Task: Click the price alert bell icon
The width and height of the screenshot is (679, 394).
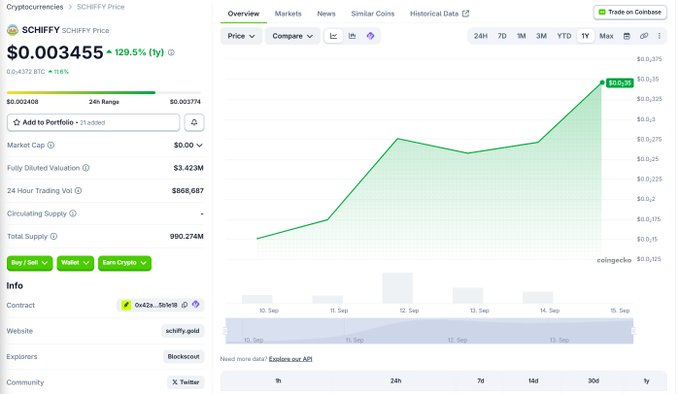Action: point(194,123)
